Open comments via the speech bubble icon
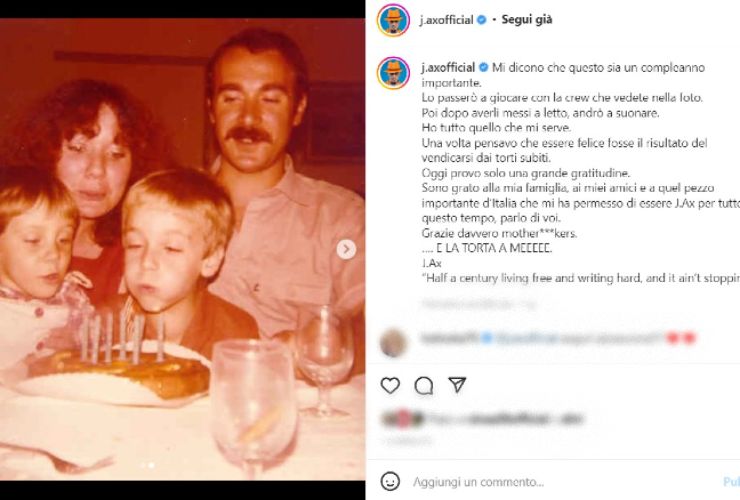The image size is (740, 500). pos(424,386)
